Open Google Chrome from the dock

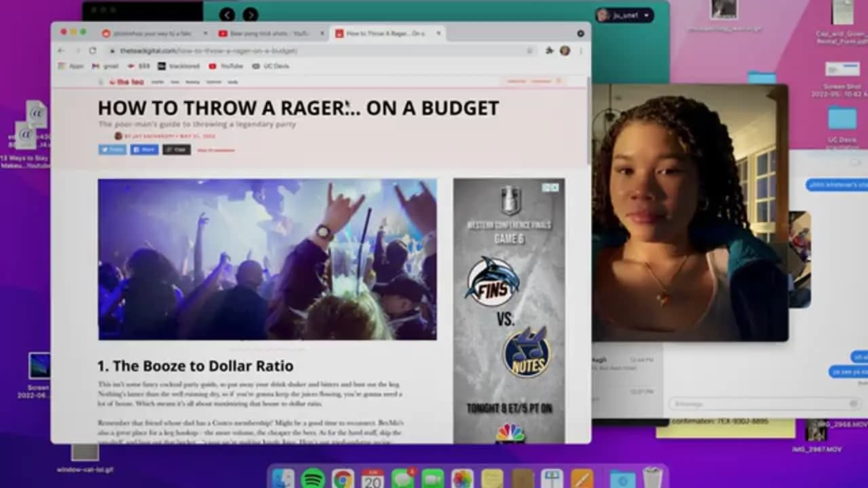tap(343, 479)
